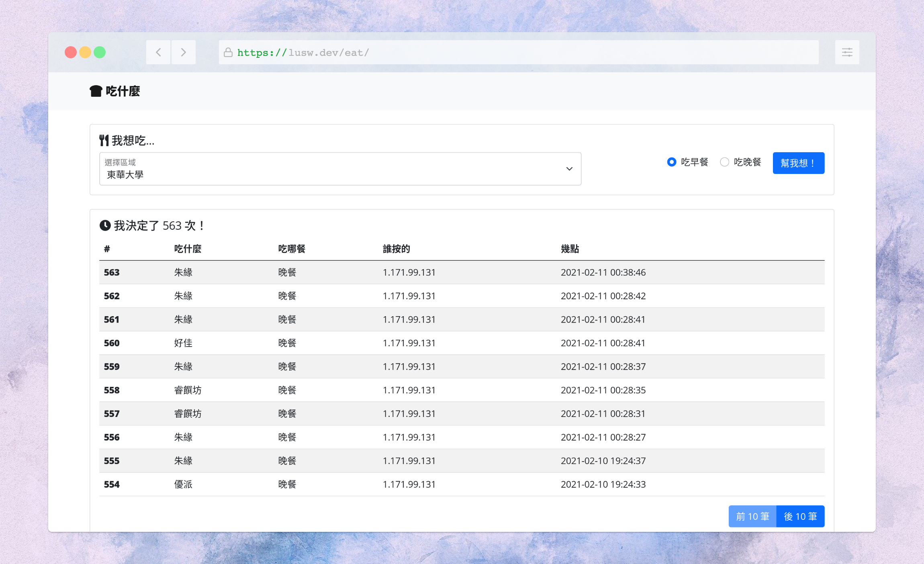924x564 pixels.
Task: Open the 選擇區域 dropdown showing 東華大學
Action: click(340, 169)
